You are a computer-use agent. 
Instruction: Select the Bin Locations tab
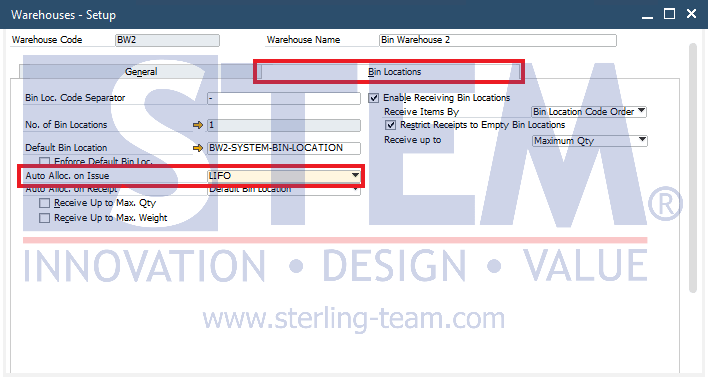(394, 72)
